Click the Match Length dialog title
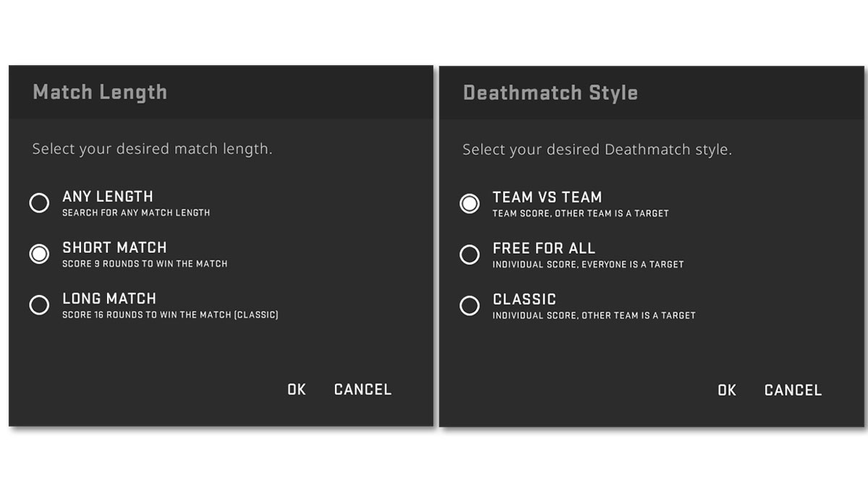The width and height of the screenshot is (868, 488). click(100, 93)
